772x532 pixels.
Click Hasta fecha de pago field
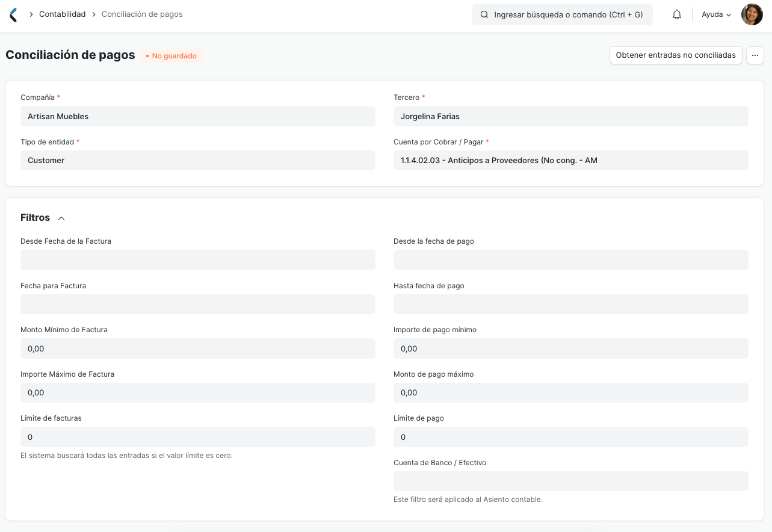tap(571, 305)
